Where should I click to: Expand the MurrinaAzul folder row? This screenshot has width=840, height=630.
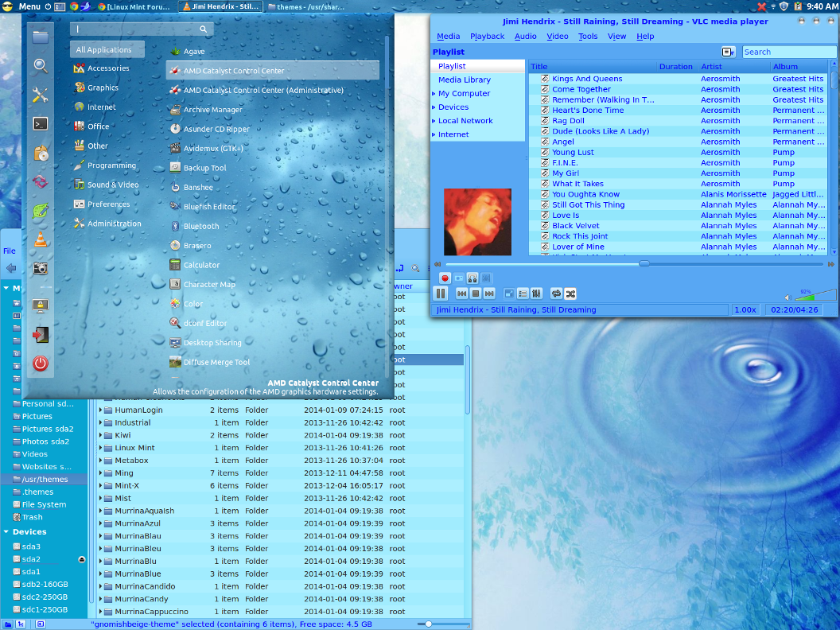100,523
